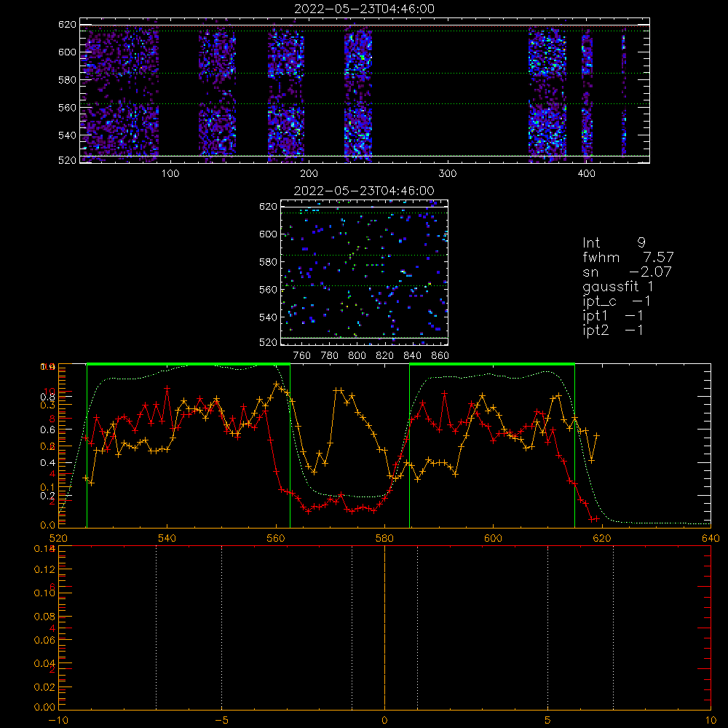Click x-axis label -10 on bottom plot
Viewport: 728px width, 728px height.
tap(58, 721)
